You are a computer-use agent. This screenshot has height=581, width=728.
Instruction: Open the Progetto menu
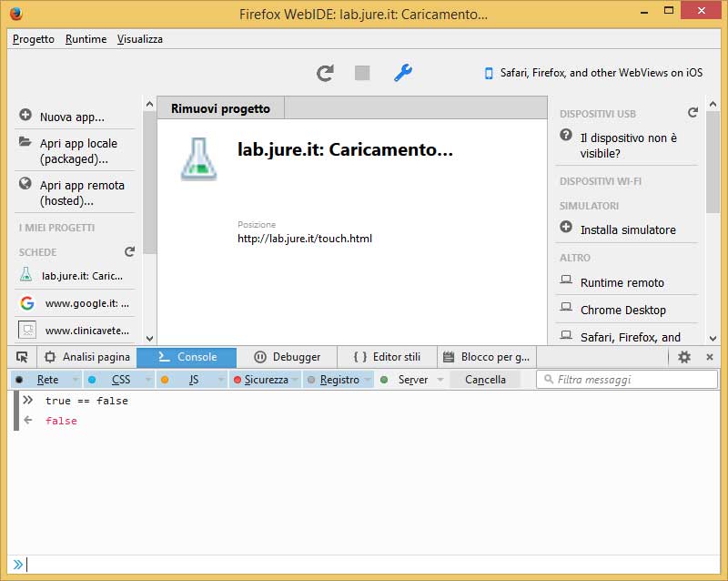click(x=34, y=39)
